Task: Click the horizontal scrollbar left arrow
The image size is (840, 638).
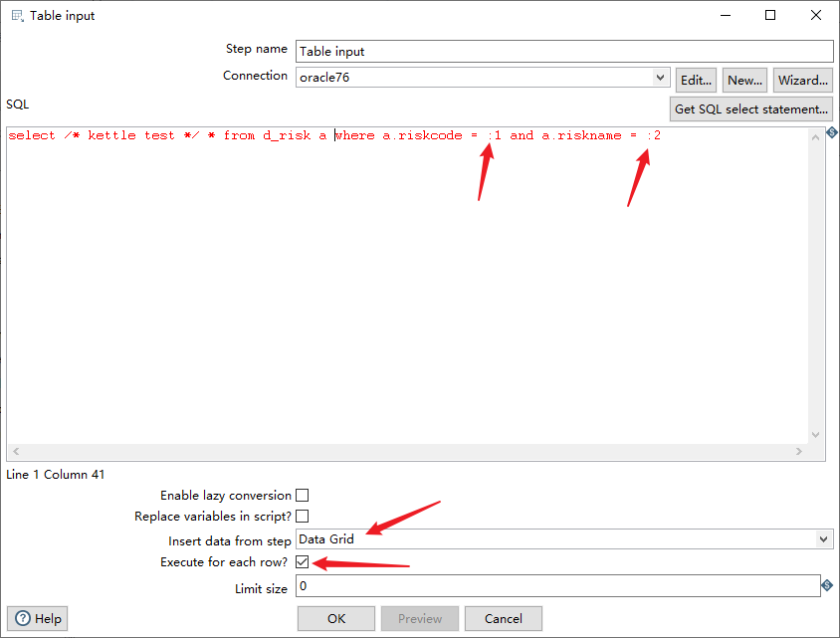Action: (x=16, y=452)
